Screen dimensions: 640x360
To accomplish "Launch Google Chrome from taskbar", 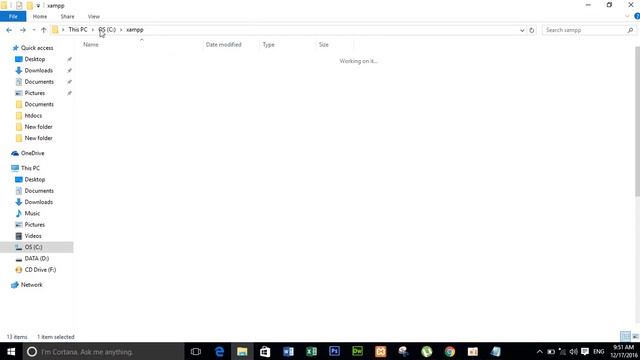I will click(450, 351).
